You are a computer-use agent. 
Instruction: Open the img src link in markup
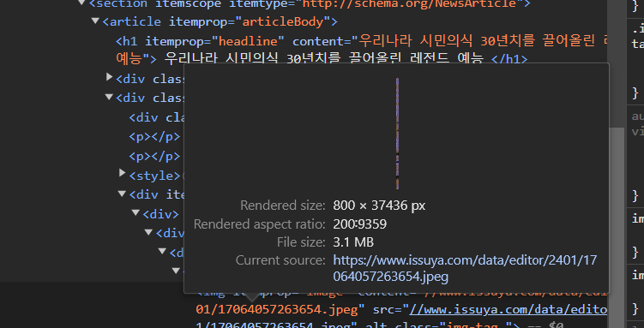(x=508, y=309)
